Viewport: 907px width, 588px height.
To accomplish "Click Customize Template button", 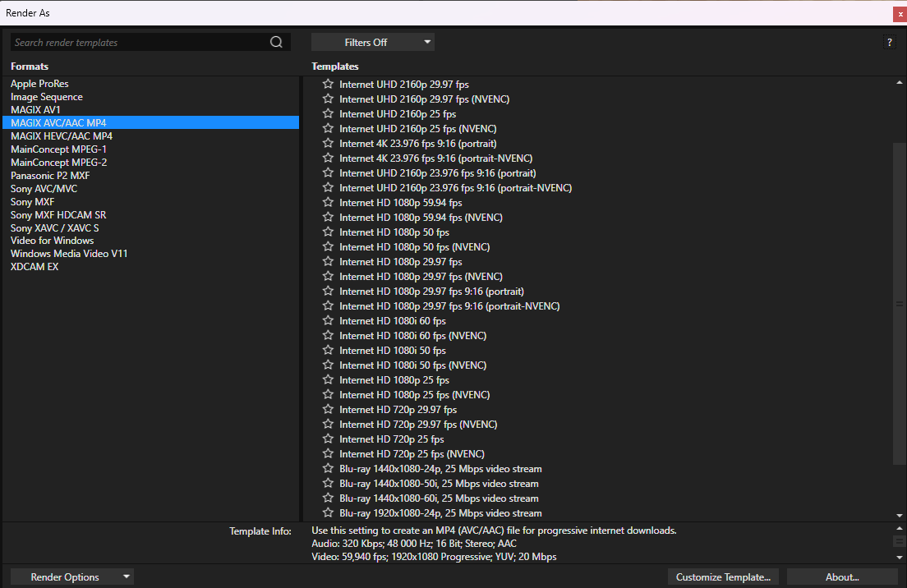I will [x=723, y=577].
